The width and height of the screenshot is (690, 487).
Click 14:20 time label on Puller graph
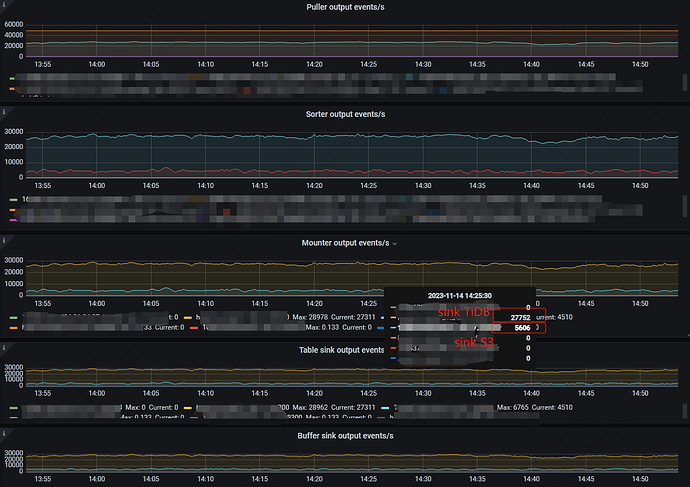click(x=314, y=64)
